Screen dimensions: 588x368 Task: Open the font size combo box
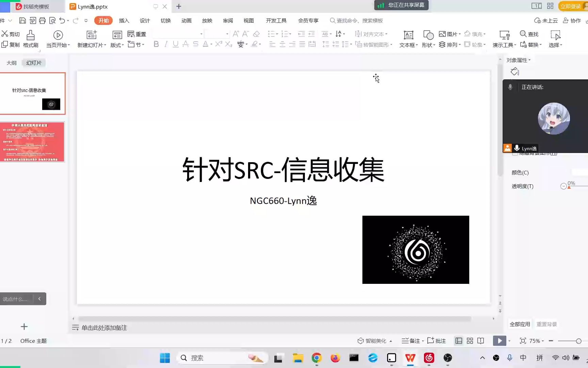pos(217,34)
